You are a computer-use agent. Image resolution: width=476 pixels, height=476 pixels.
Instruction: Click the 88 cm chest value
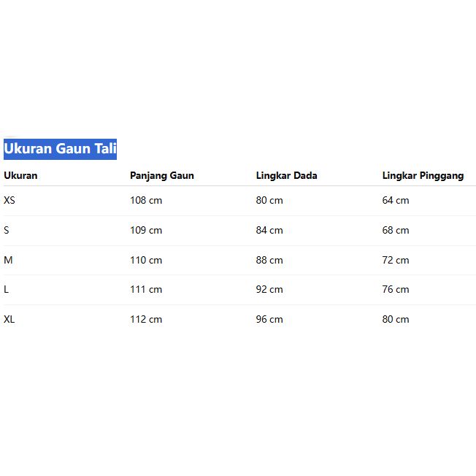point(269,260)
